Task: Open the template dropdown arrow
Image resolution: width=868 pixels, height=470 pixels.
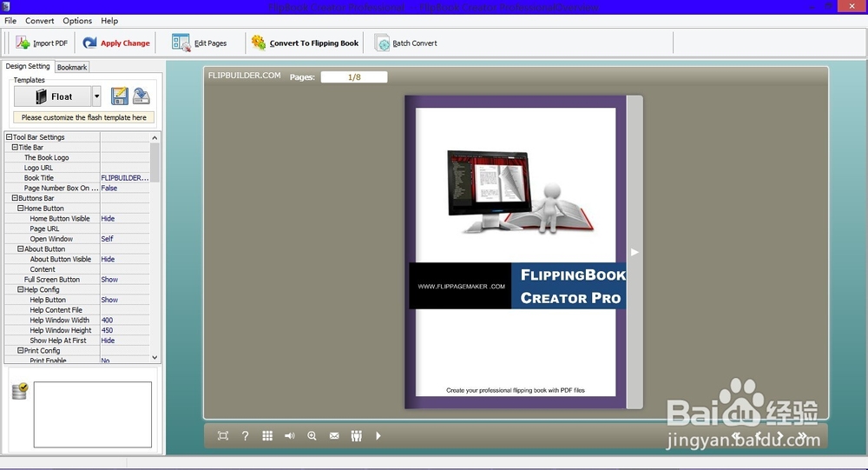Action: 96,96
